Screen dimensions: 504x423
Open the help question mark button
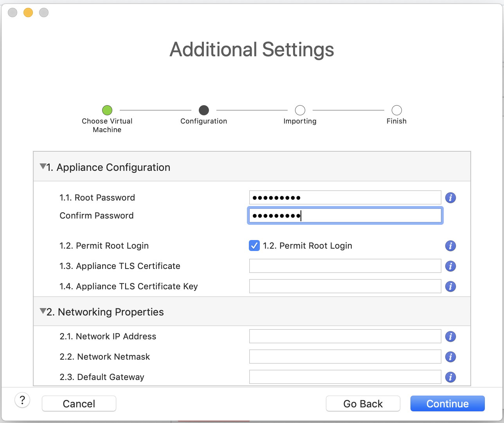pos(22,400)
